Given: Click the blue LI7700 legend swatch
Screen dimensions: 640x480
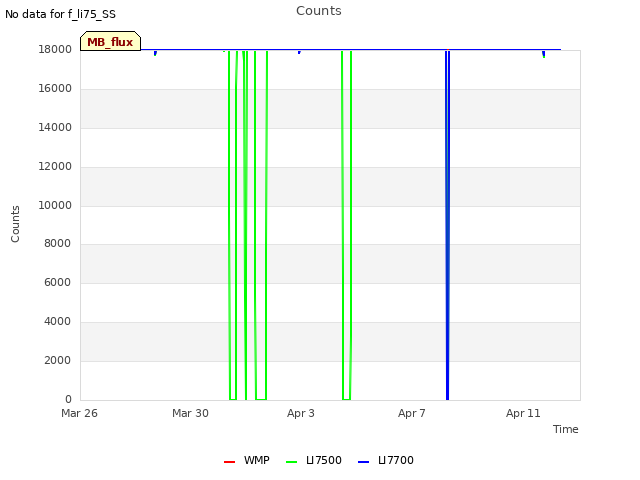Looking at the screenshot, I should [363, 462].
